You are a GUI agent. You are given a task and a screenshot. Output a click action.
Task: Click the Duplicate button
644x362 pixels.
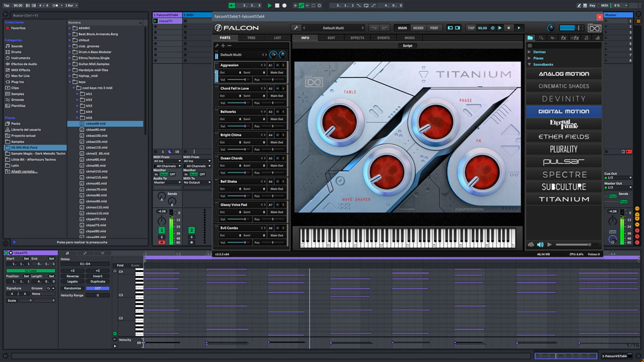click(x=98, y=282)
